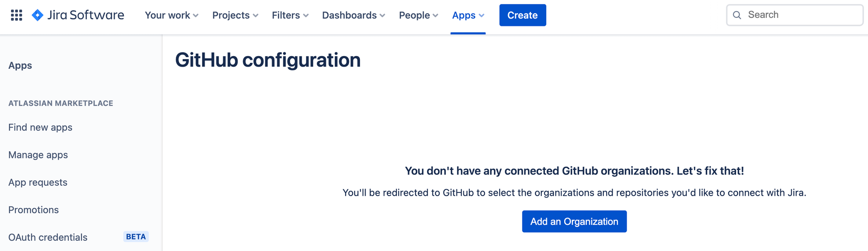Open OAuth credentials page
Screen dimensions: 868x251
(x=48, y=237)
